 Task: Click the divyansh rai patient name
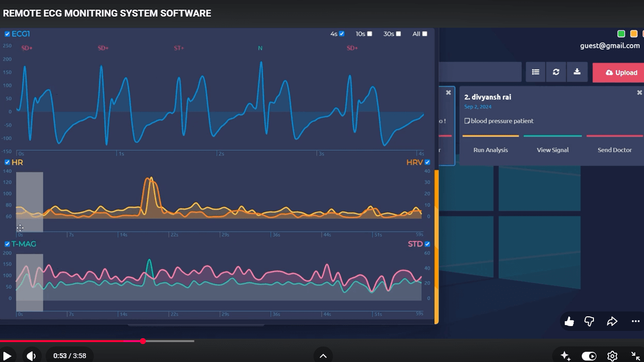[487, 97]
